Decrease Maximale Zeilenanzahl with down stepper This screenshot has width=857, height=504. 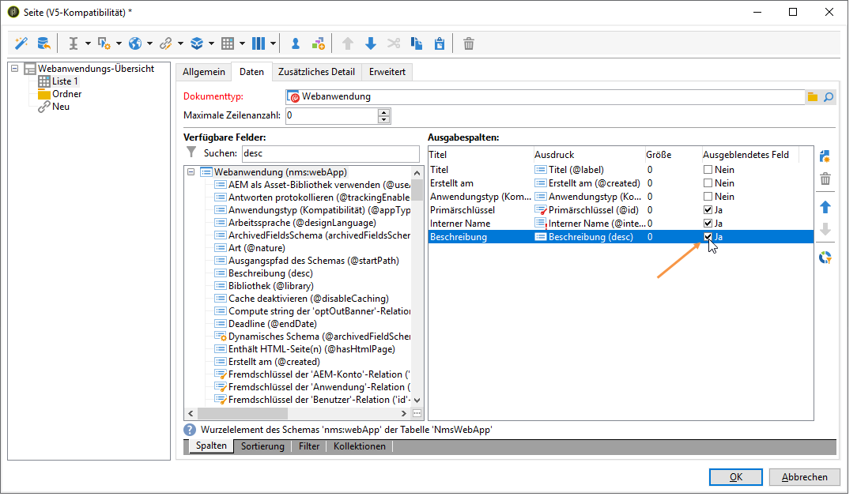[383, 119]
